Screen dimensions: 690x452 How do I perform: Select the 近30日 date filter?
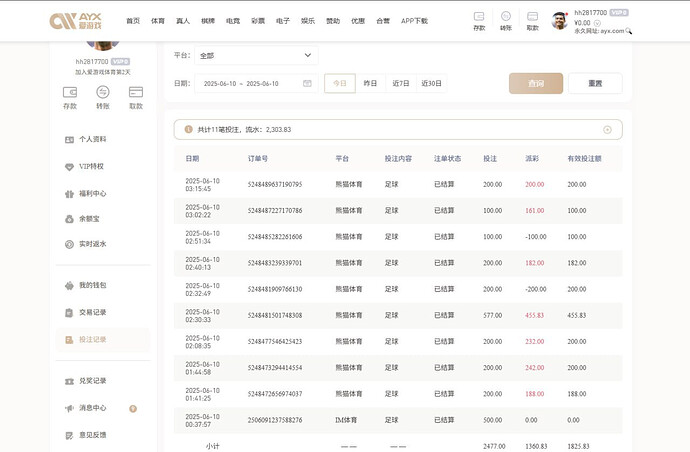pos(431,84)
